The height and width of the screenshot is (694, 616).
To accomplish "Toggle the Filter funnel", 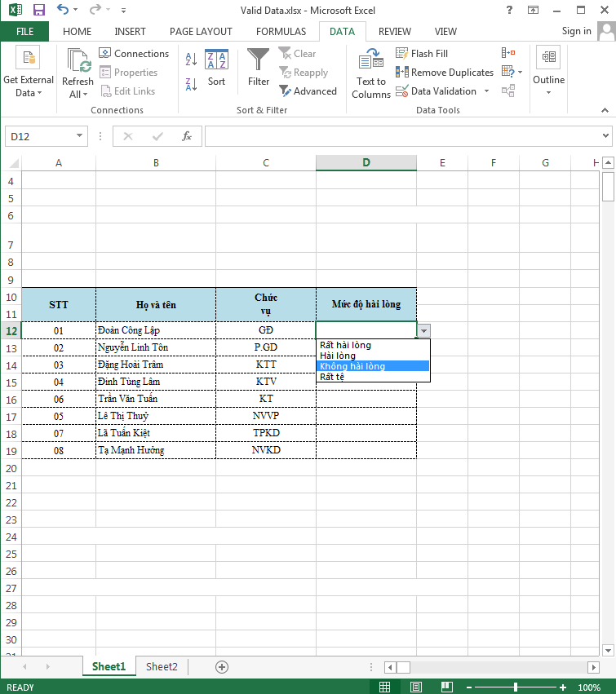I will (258, 68).
